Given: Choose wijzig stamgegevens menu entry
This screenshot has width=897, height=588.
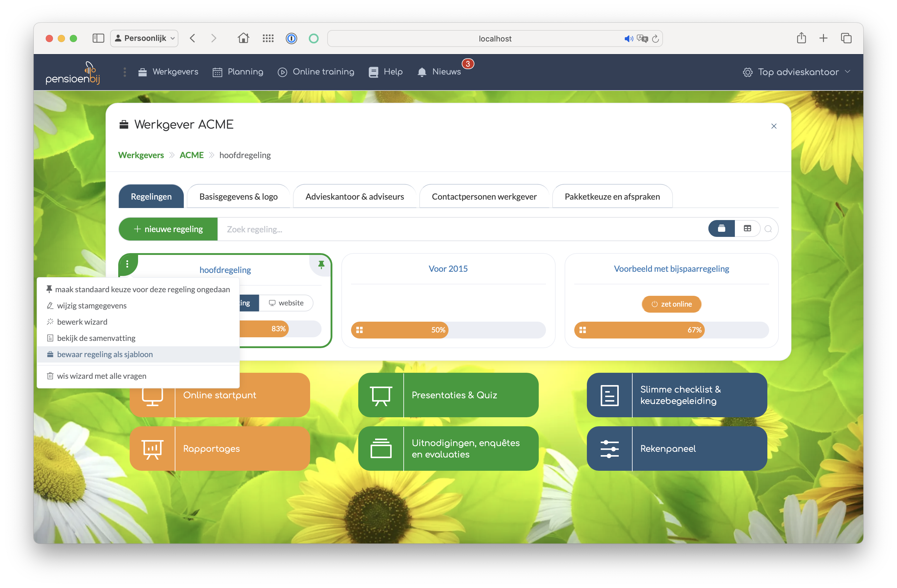Looking at the screenshot, I should click(138, 305).
